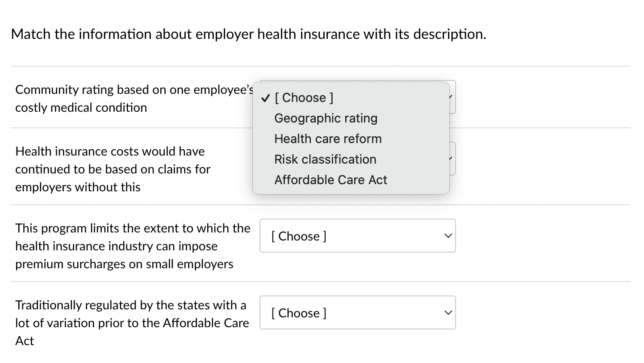Click the instruction heading about matching employer health insurance
This screenshot has width=644, height=363.
click(249, 34)
